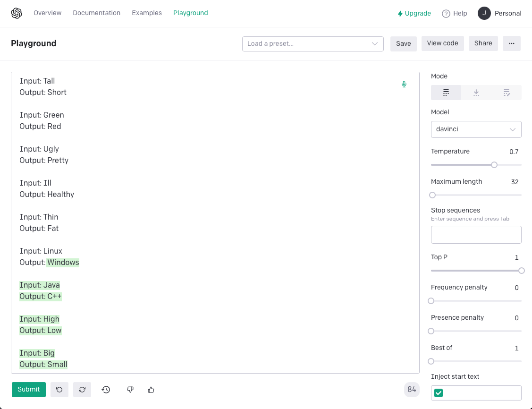Click the thumbs down feedback icon
532x409 pixels.
point(130,390)
